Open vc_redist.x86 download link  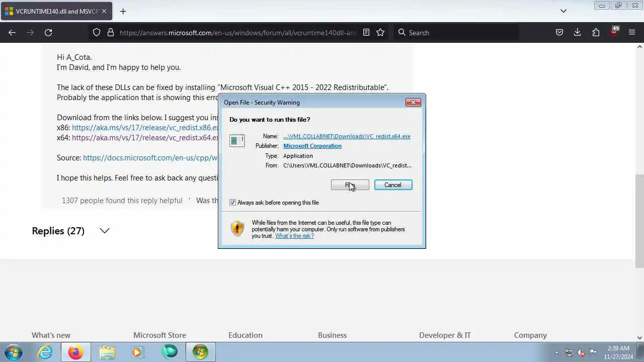(x=145, y=128)
